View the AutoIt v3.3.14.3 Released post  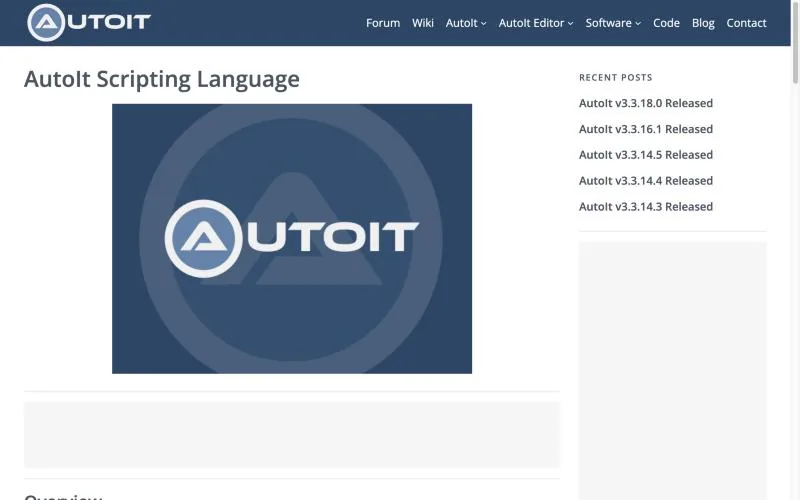click(645, 207)
